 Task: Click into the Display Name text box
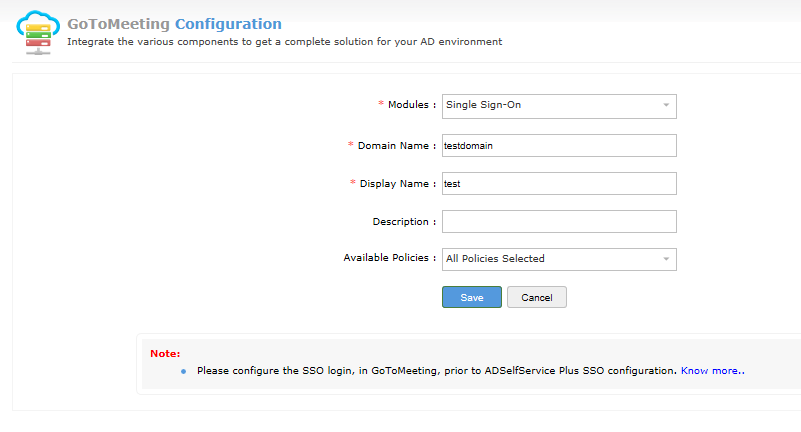559,184
